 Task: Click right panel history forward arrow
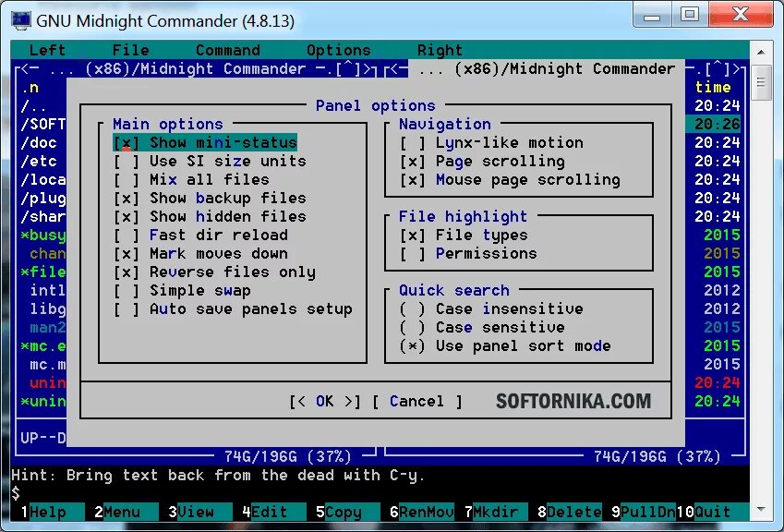736,69
